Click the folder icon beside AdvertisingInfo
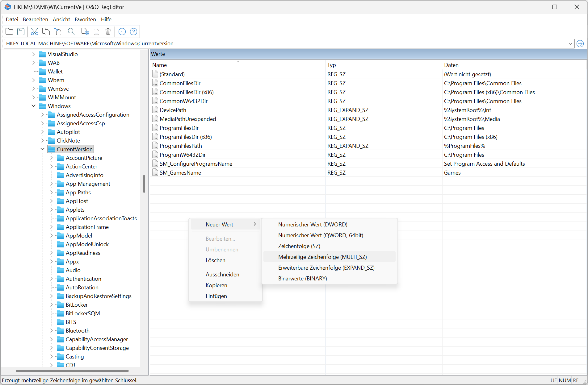 click(61, 175)
